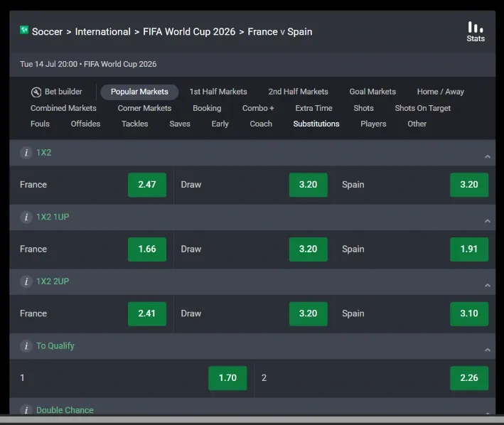Collapse the 1X2 market section
This screenshot has height=425, width=504.
click(x=488, y=157)
